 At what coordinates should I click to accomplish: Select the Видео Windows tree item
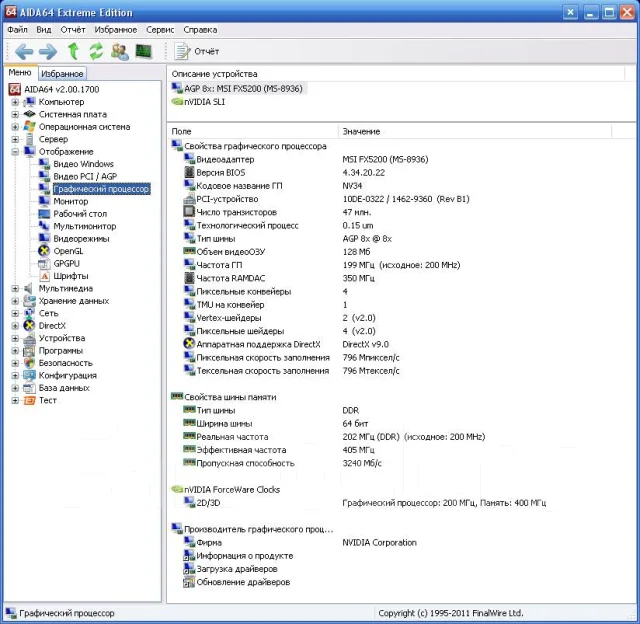(83, 164)
